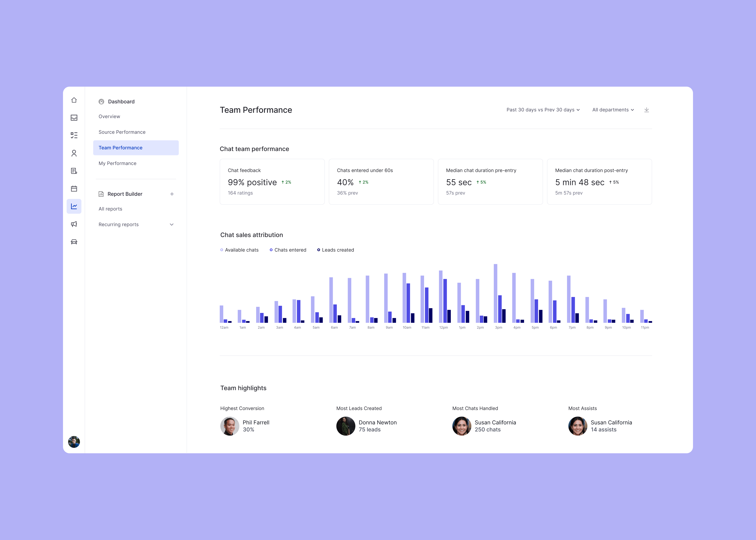Toggle the Available chats legend item
Screen dimensions: 756x540
click(239, 250)
